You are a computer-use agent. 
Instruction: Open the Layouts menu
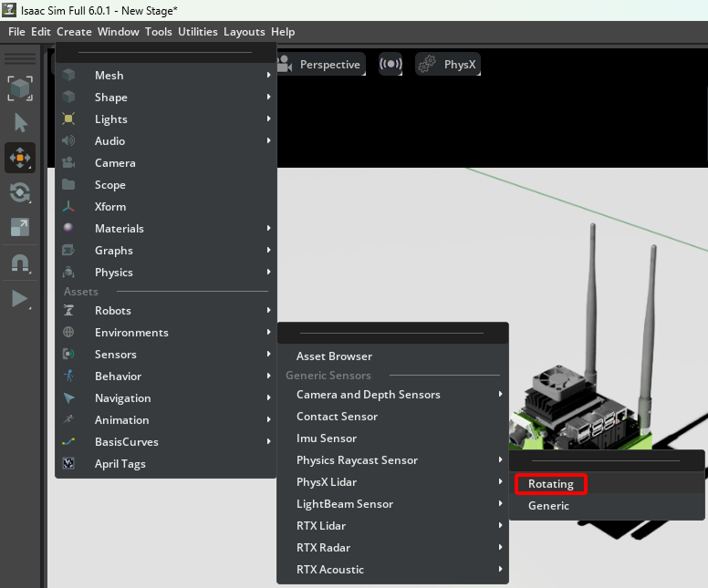pos(245,32)
